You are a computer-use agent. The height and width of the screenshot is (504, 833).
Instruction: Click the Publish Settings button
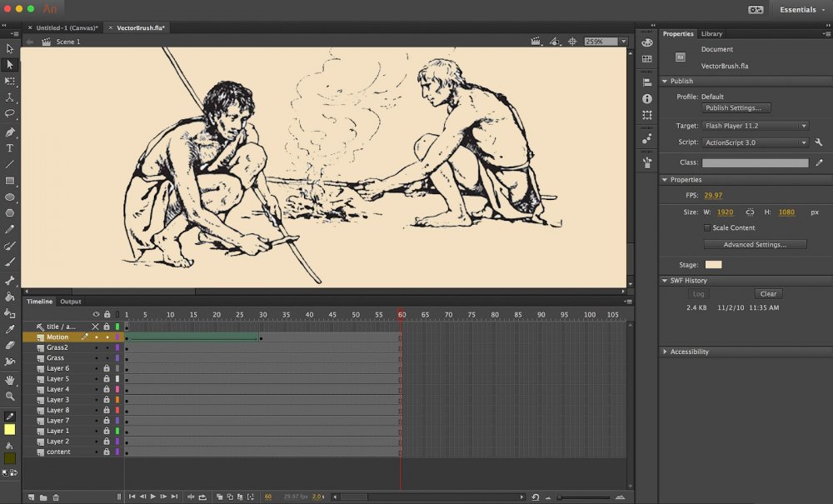click(736, 108)
